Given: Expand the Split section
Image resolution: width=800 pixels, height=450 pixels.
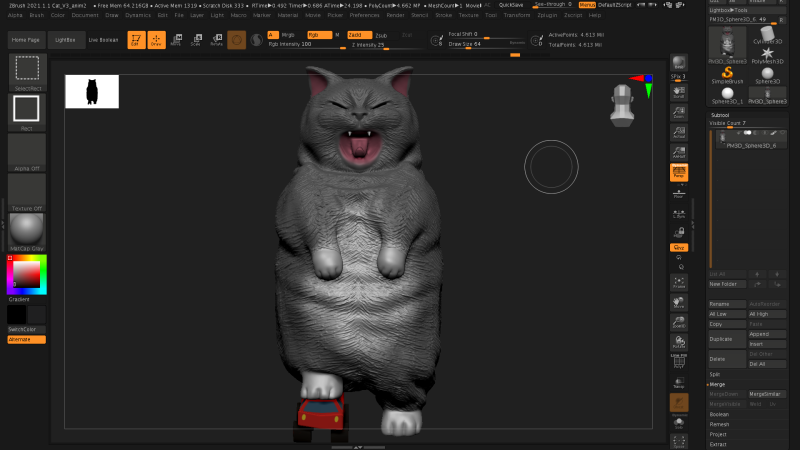Looking at the screenshot, I should [715, 373].
